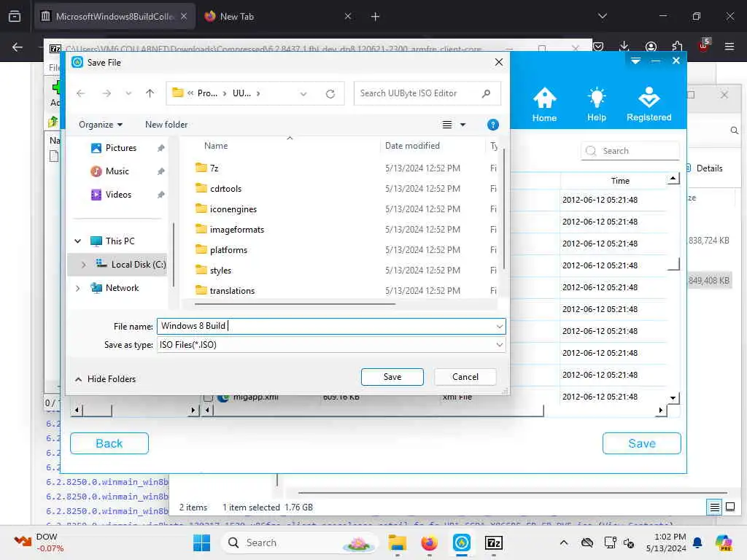Click the taskbar Search box
Viewport: 747px width, 560px height.
[x=300, y=542]
